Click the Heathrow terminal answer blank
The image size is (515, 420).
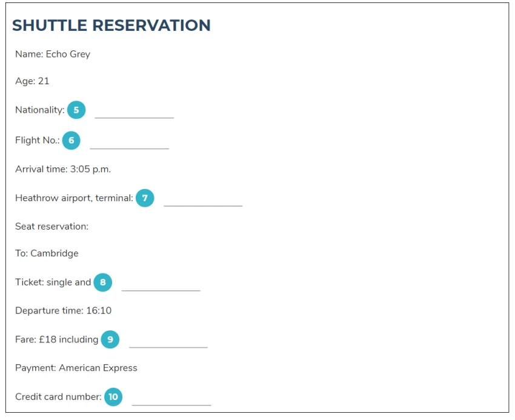[x=204, y=200]
